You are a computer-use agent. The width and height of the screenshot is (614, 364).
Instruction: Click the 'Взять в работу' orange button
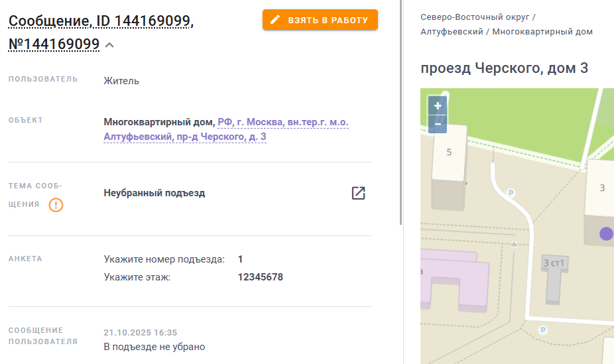pyautogui.click(x=320, y=20)
